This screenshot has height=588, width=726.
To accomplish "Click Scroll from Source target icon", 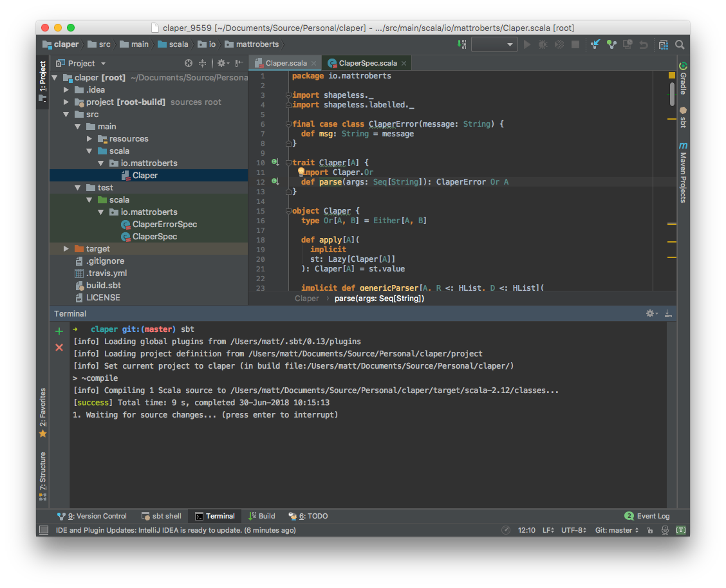I will (x=189, y=64).
